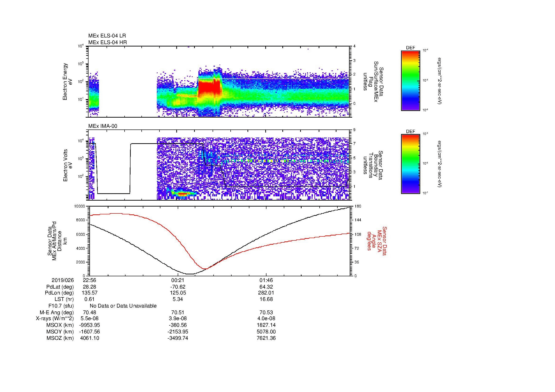Click the PdLon value '282.01'
This screenshot has width=555, height=392.
(x=266, y=293)
